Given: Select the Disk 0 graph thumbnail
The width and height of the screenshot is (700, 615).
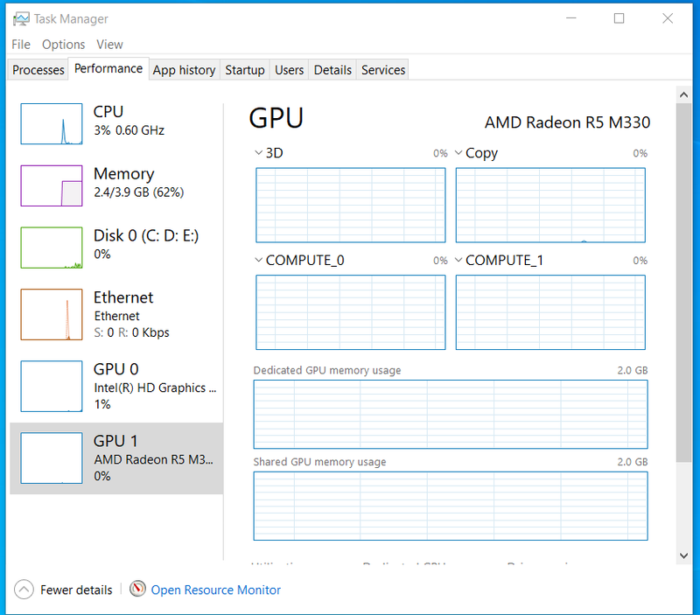Looking at the screenshot, I should pos(52,247).
